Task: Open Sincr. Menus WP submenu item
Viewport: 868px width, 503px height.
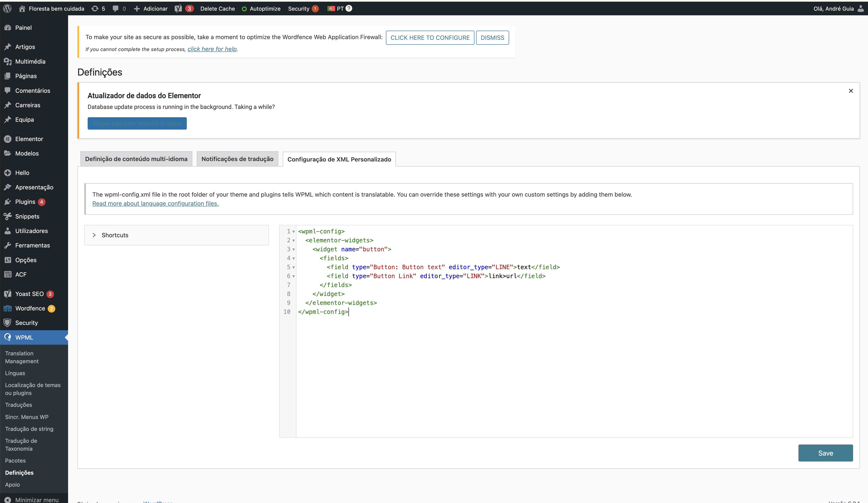Action: (27, 417)
